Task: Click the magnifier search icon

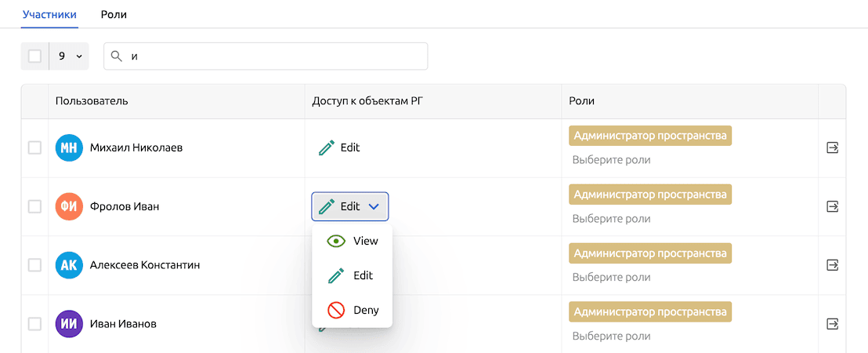Action: [117, 56]
